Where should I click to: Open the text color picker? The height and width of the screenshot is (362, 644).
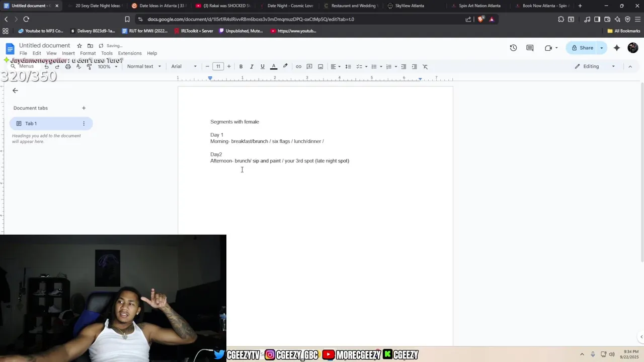(274, 66)
